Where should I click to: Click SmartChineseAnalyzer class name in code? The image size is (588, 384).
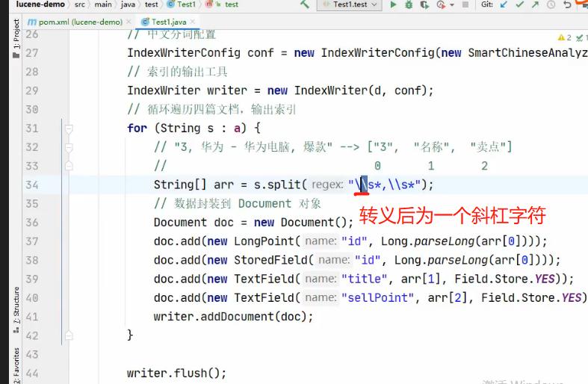[x=527, y=53]
